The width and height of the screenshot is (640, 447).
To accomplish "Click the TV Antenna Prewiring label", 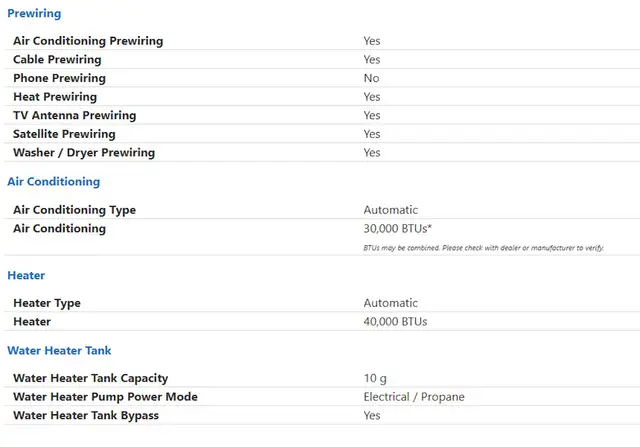I will tap(75, 116).
